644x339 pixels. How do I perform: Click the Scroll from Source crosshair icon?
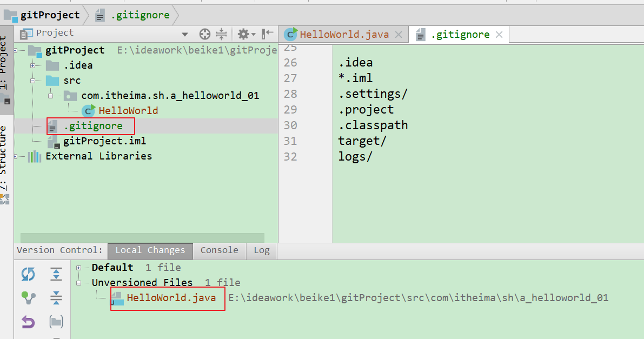[204, 34]
